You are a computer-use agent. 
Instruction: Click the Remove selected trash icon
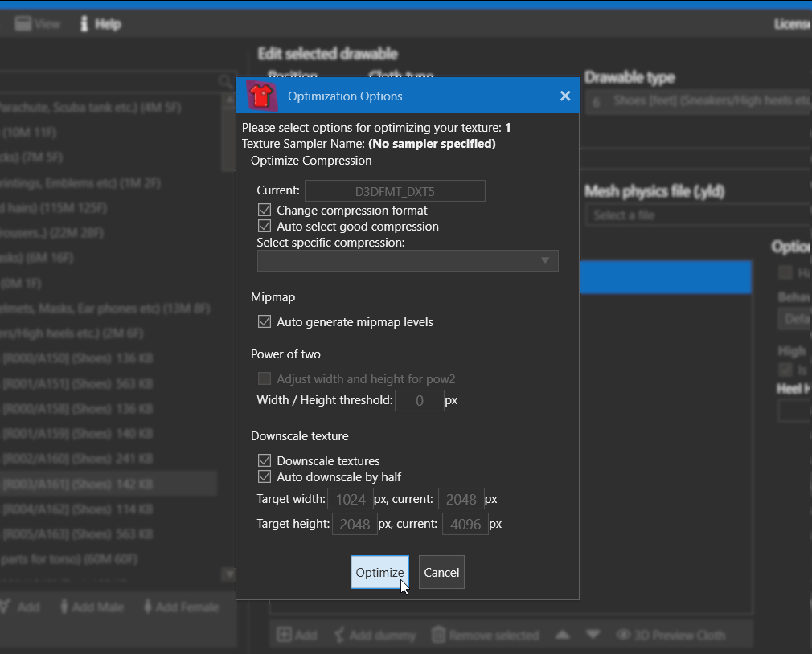pos(438,635)
